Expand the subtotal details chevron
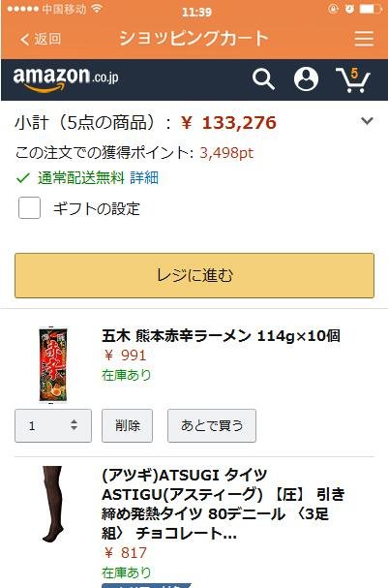Image resolution: width=388 pixels, height=588 pixels. coord(367,121)
